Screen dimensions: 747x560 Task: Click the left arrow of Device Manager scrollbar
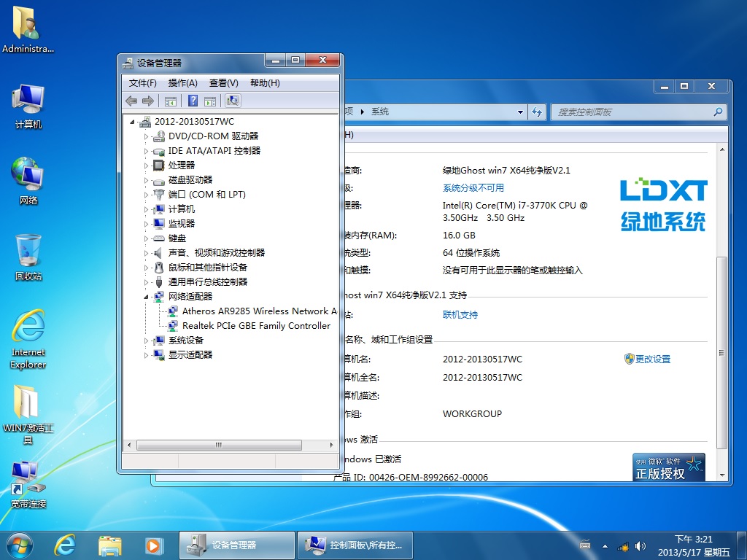[x=128, y=445]
